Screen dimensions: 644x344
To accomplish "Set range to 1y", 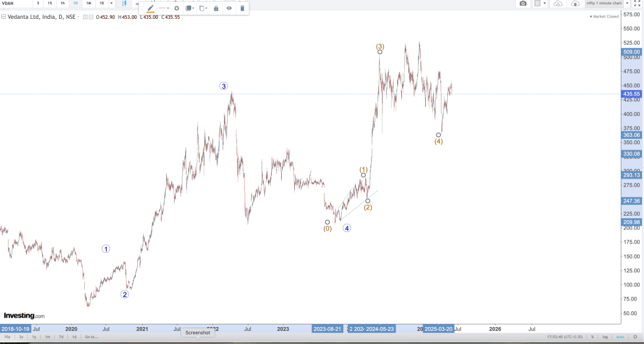I will 34,336.
